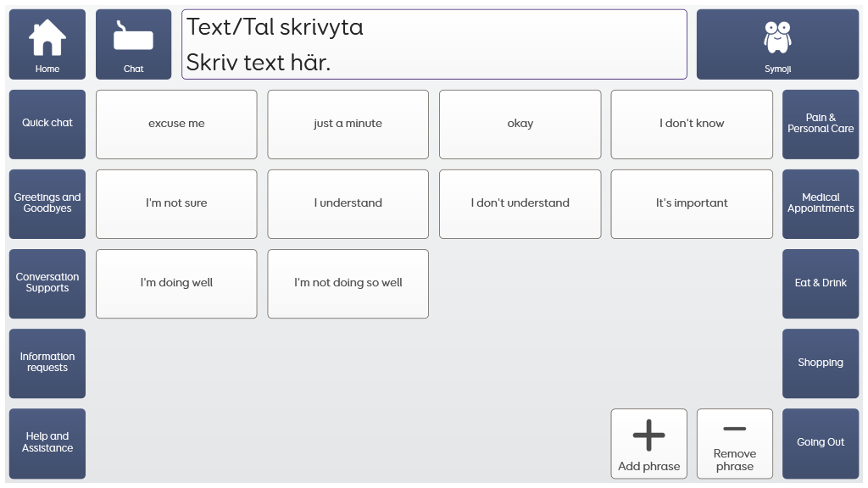Open the Shopping category

point(820,363)
